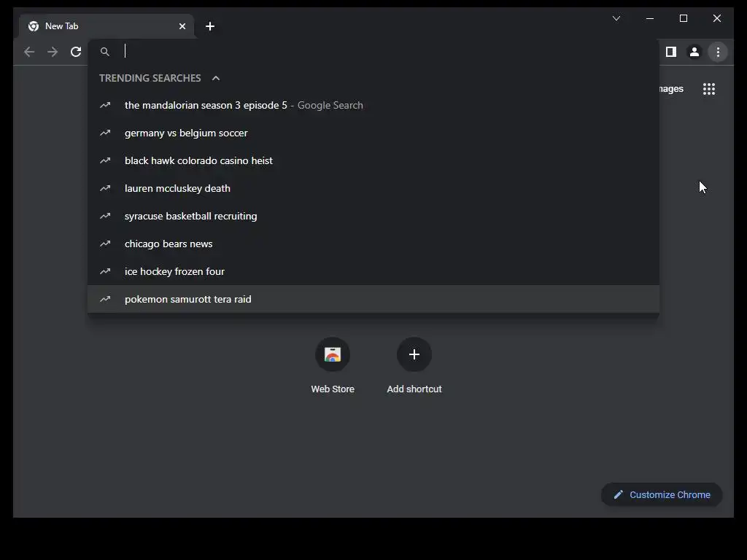Open the Web Store shortcut
747x560 pixels.
(333, 365)
